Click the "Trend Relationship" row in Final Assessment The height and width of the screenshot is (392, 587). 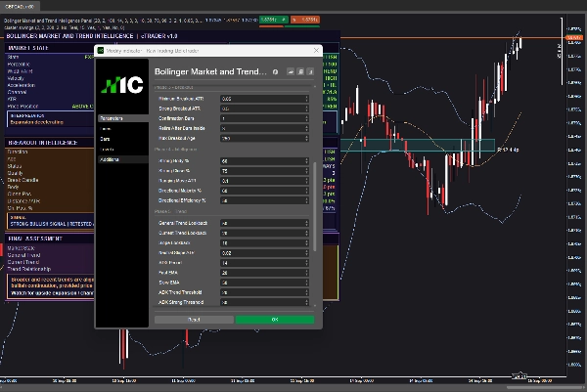(28, 269)
